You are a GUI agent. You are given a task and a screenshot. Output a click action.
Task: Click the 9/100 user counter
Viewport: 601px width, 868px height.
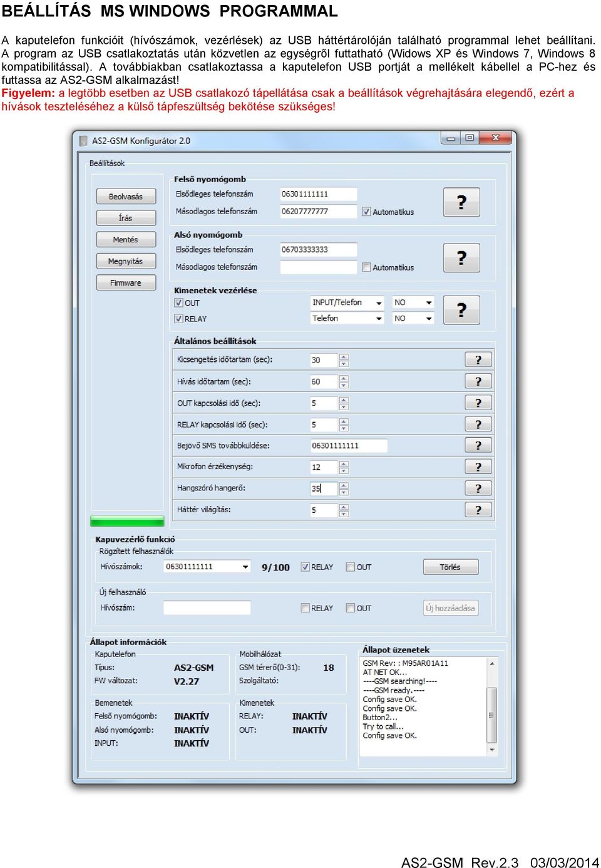click(x=275, y=567)
